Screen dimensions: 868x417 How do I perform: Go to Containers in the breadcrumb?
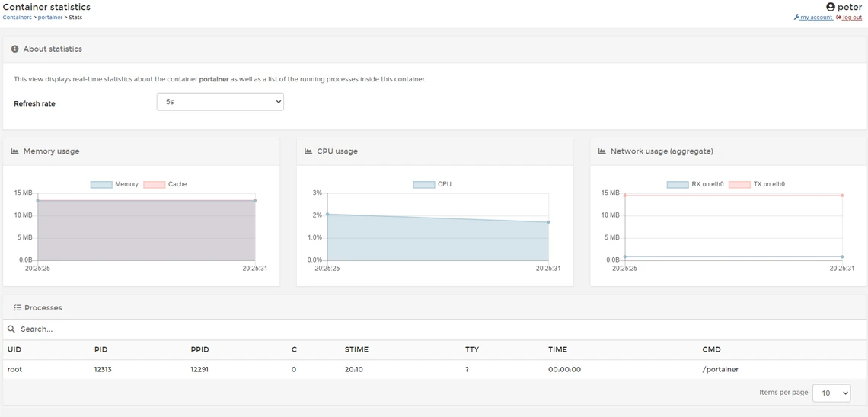point(18,18)
